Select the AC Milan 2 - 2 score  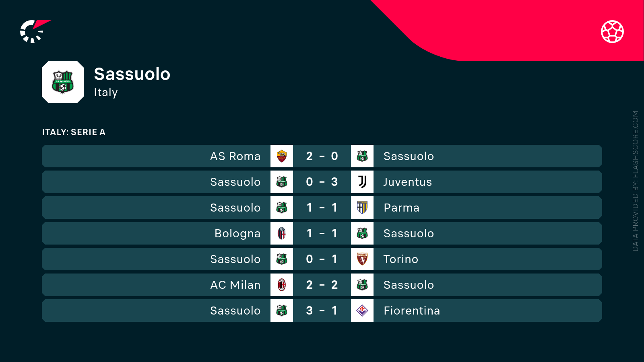322,285
